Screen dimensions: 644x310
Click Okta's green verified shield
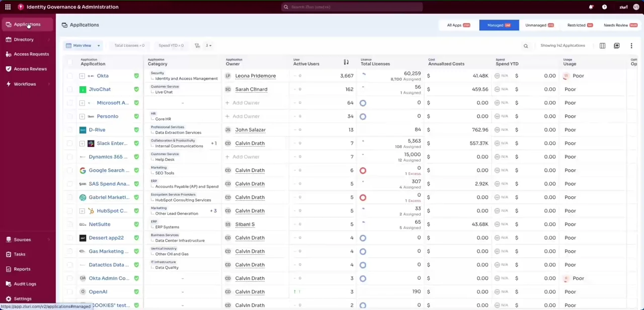pyautogui.click(x=136, y=75)
